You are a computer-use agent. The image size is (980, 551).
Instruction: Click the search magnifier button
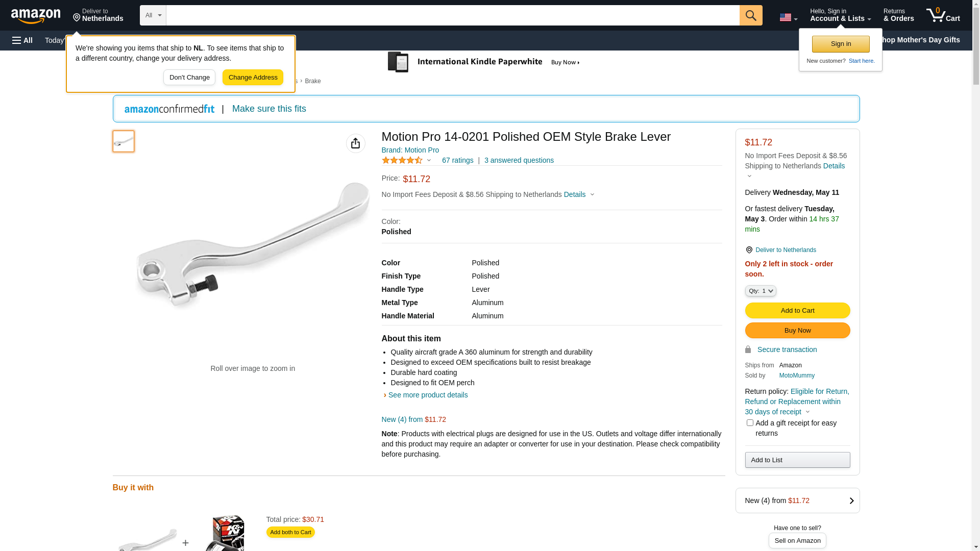(750, 15)
